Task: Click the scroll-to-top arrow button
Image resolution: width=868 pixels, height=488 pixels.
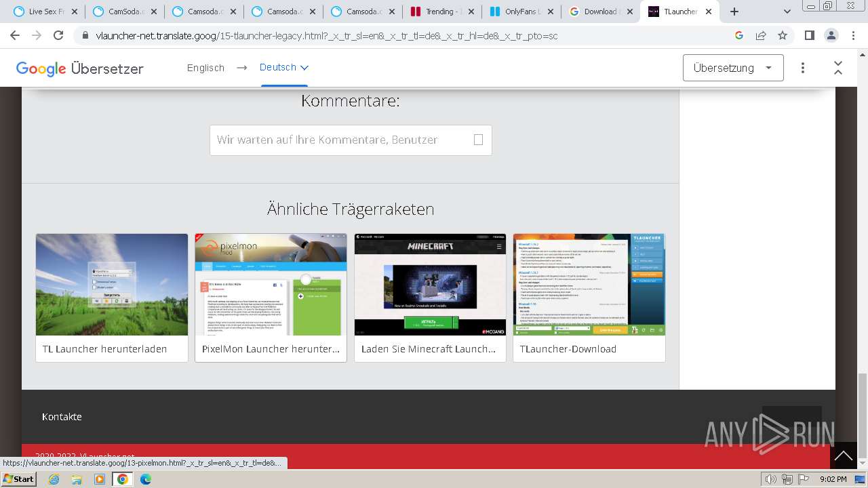Action: click(844, 456)
